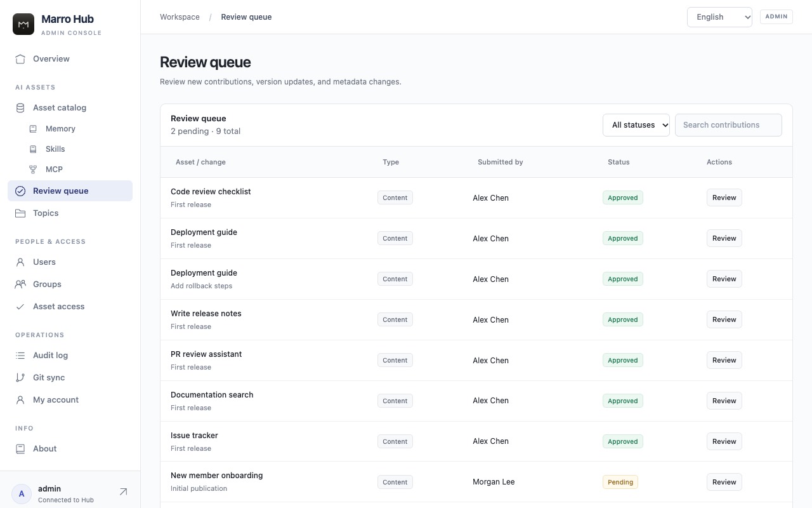Screen dimensions: 812x508
Task: Click the Asset / change column header
Action: [x=200, y=162]
